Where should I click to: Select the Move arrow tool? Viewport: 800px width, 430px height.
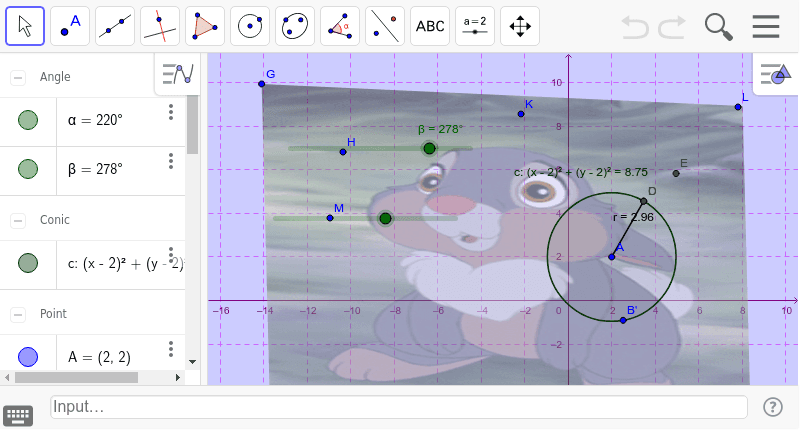25,26
